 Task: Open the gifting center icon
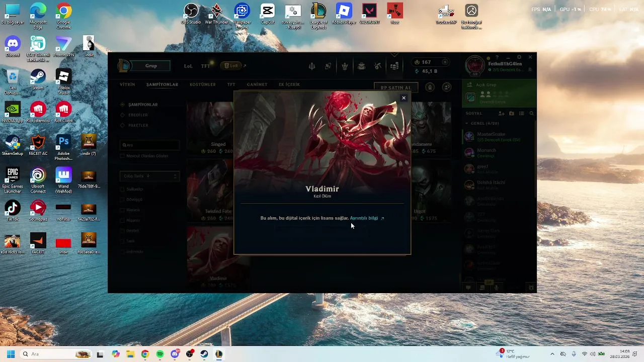[x=430, y=87]
